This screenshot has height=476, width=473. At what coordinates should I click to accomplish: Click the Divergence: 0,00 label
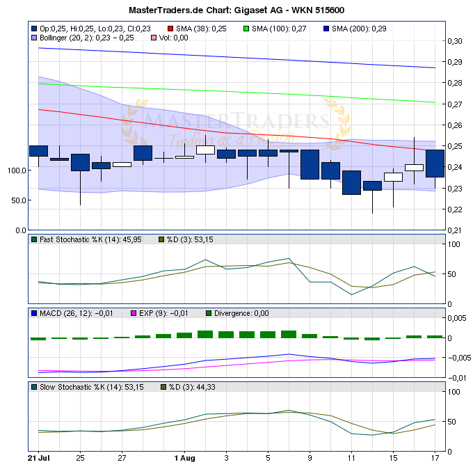click(x=241, y=313)
